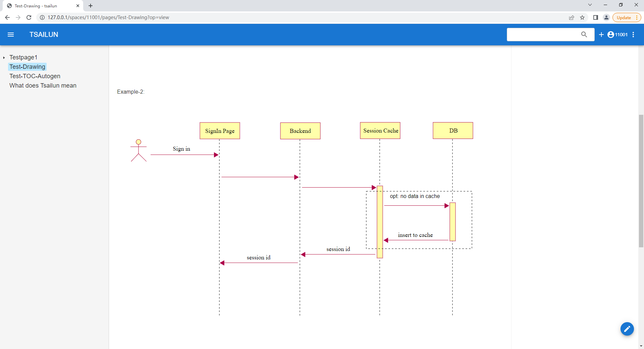Click the page vertical scrollbar thumb
Screen dimensions: 644x349
coord(641,181)
